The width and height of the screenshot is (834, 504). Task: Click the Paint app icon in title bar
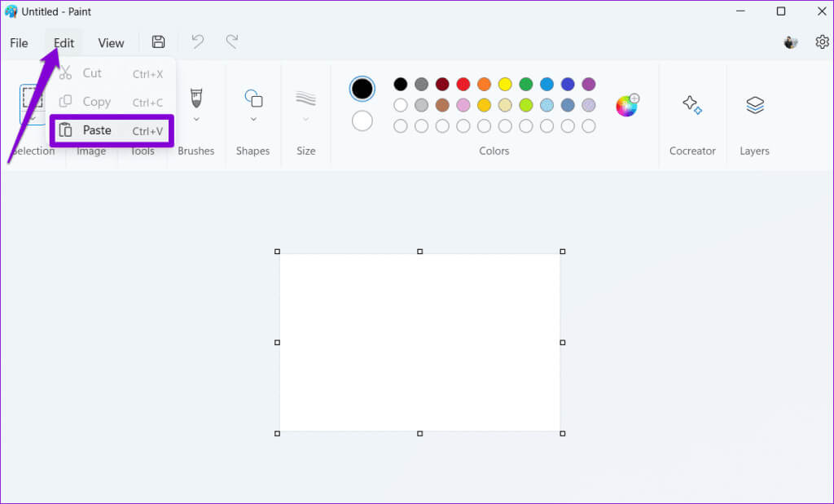11,11
